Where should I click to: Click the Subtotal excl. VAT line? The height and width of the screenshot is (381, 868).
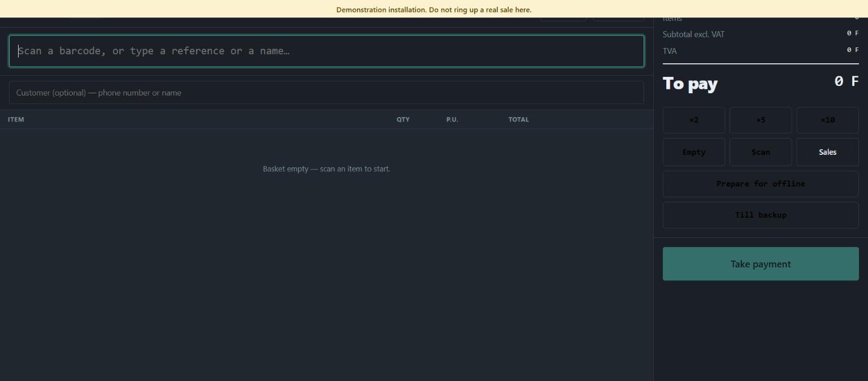click(761, 34)
